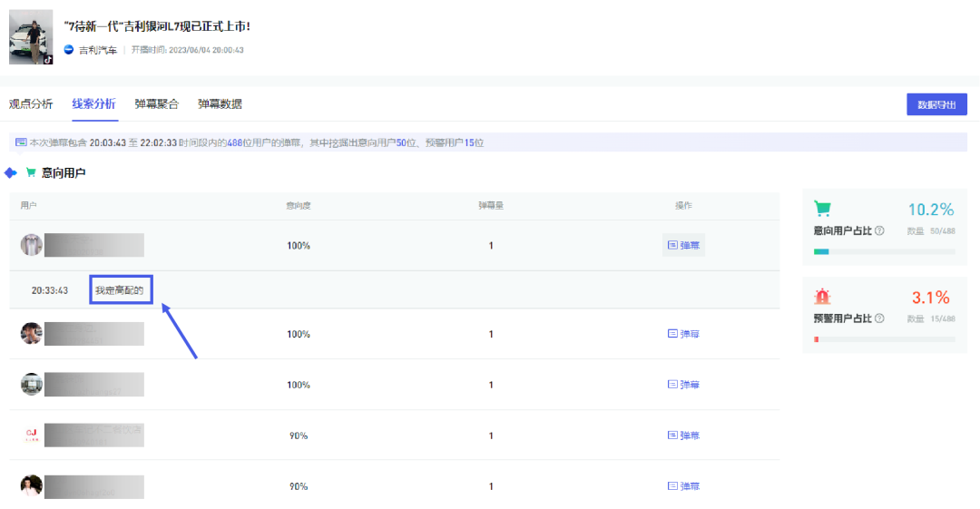
Task: Open the livestream cover thumbnail
Action: click(x=31, y=37)
